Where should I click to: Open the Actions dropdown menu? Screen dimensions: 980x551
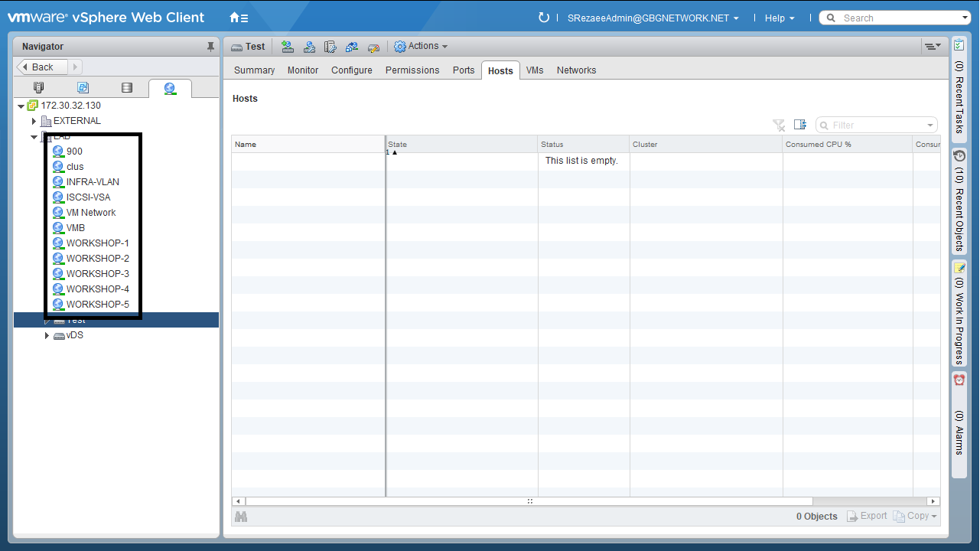421,47
